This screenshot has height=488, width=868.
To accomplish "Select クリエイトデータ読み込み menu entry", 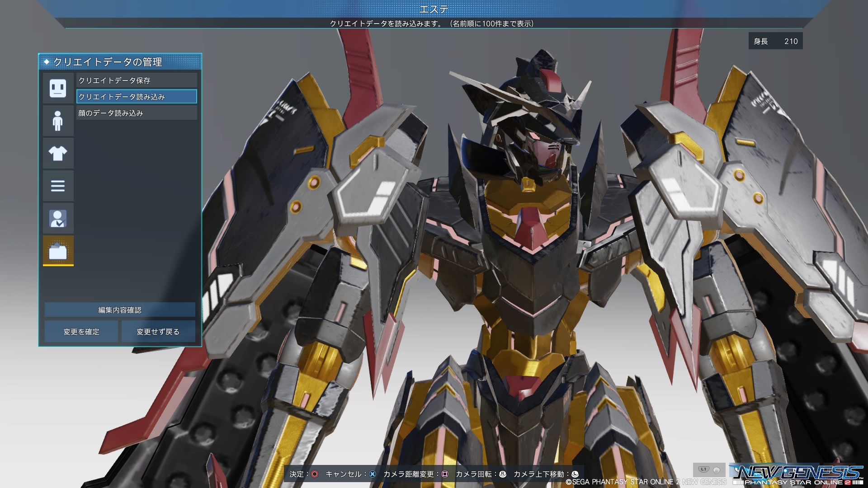I will 136,97.
